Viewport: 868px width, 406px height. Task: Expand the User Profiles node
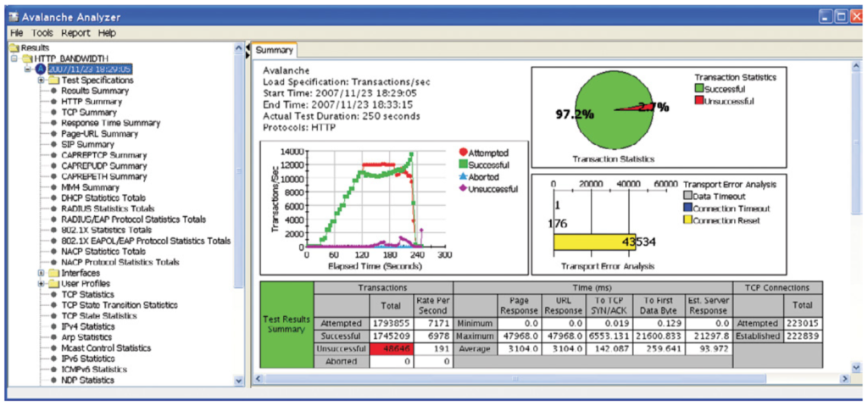coord(41,284)
